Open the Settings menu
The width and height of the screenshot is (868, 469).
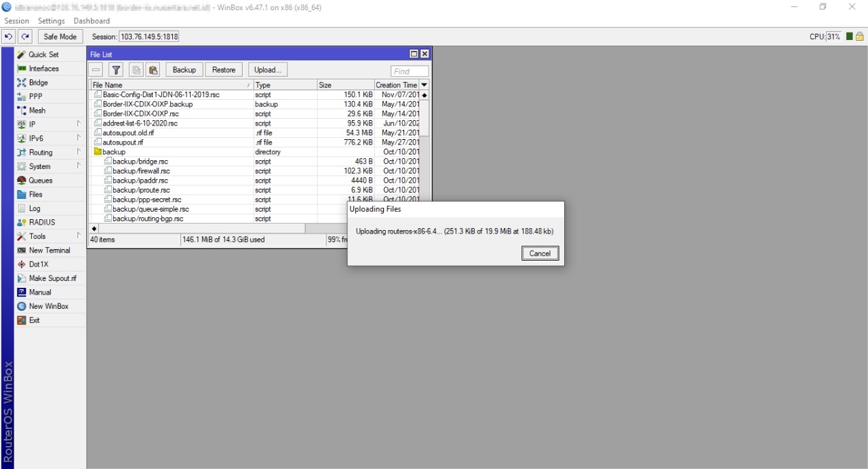coord(52,21)
